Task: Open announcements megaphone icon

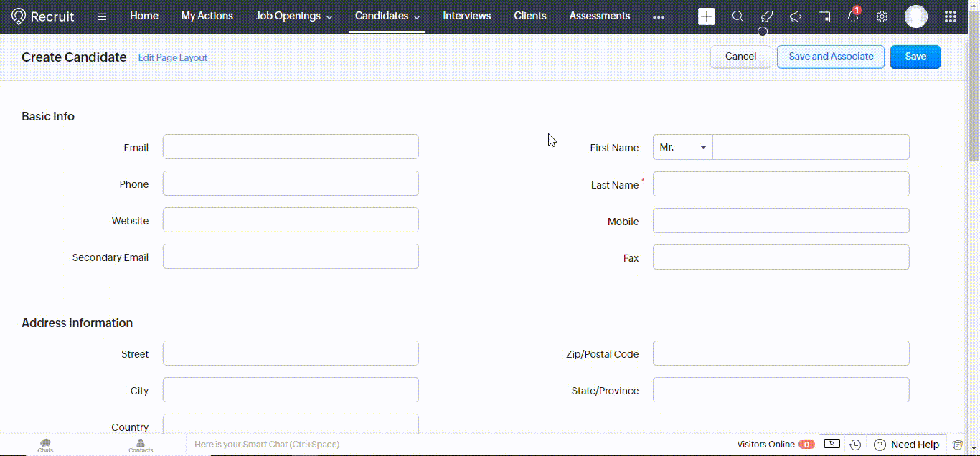Action: 796,16
